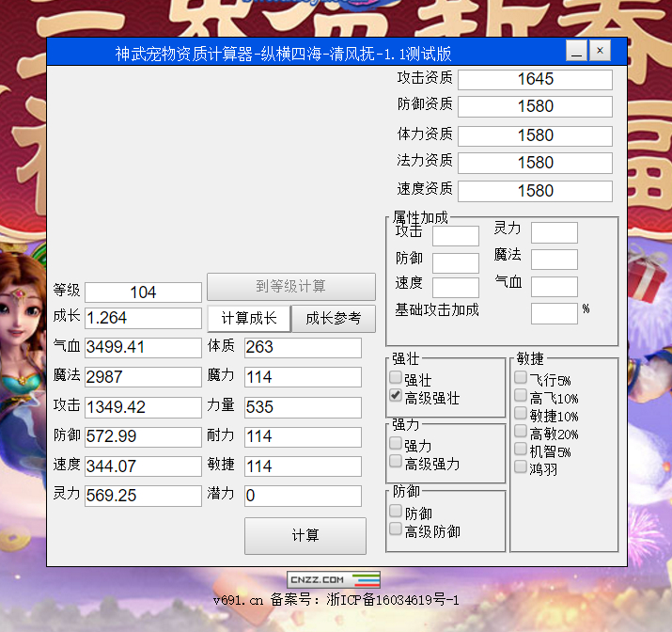Click the 体质 field showing 263
This screenshot has width=672, height=632.
(x=303, y=347)
